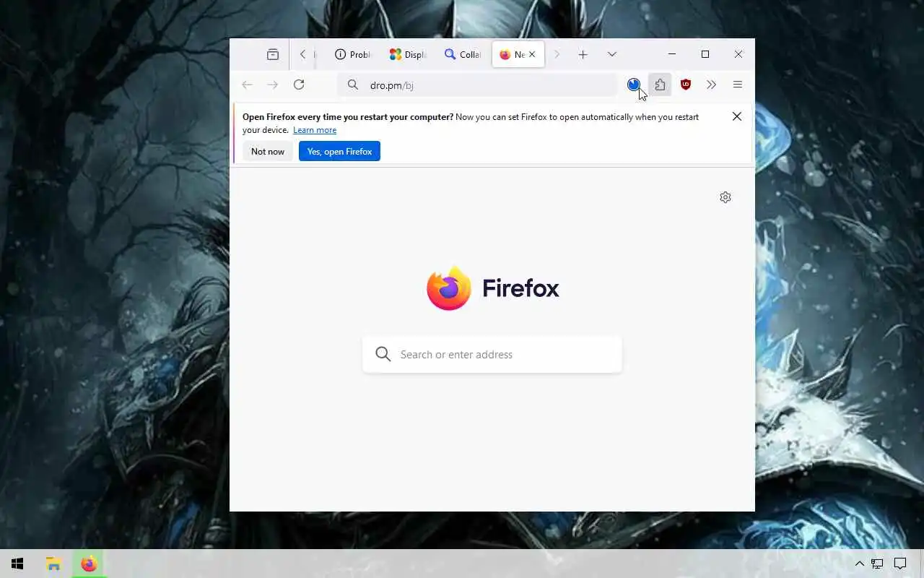Viewport: 924px width, 578px height.
Task: Open the Firefox hamburger application menu
Action: (x=738, y=85)
